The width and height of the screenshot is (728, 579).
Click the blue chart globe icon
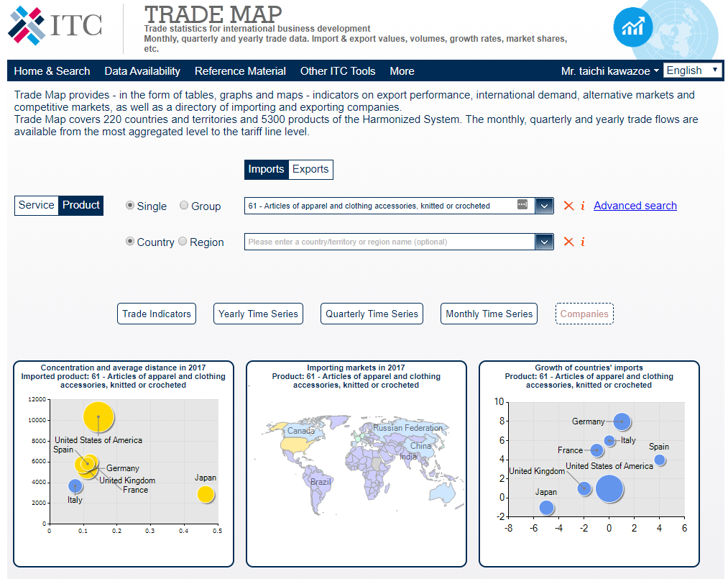pos(633,27)
